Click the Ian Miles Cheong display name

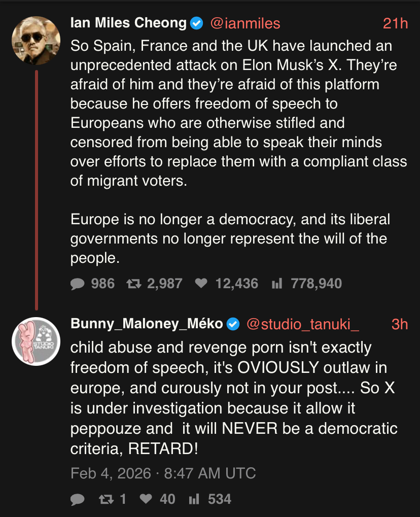pos(128,23)
